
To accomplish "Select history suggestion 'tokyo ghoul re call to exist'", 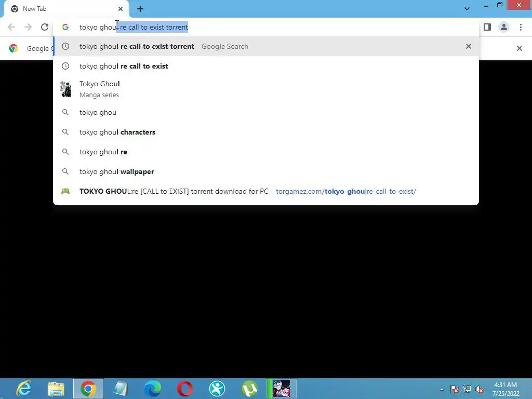I will [266, 66].
